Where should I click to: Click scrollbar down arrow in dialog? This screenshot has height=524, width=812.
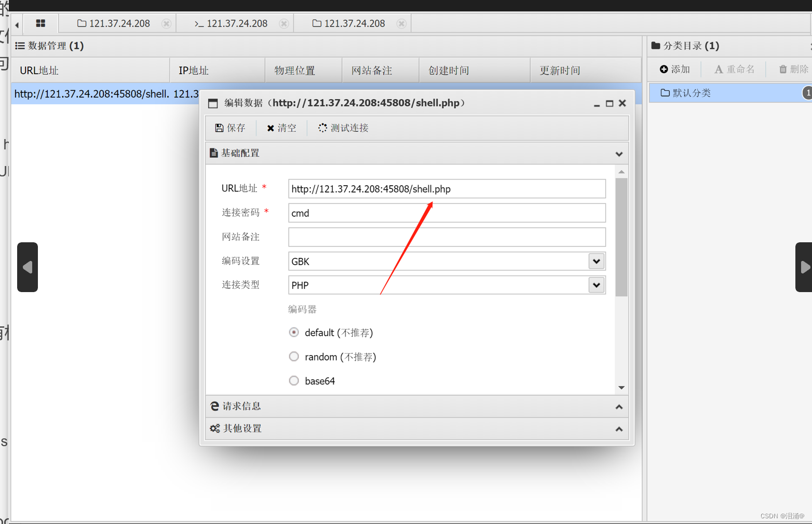[x=621, y=388]
